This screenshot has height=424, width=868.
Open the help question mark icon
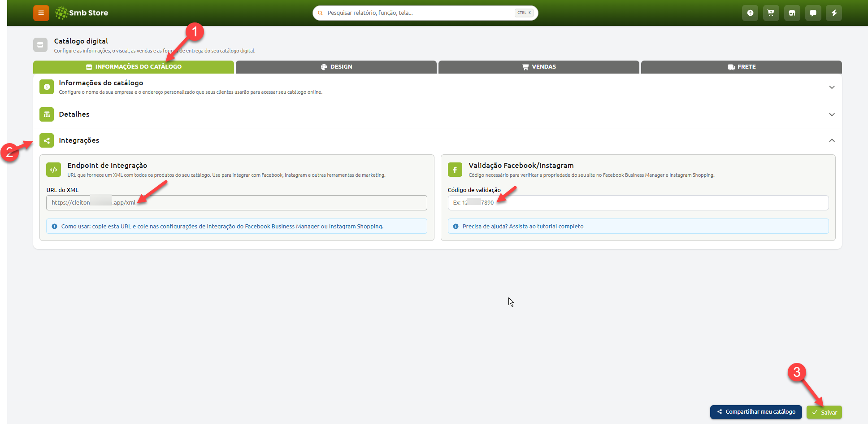pos(750,13)
